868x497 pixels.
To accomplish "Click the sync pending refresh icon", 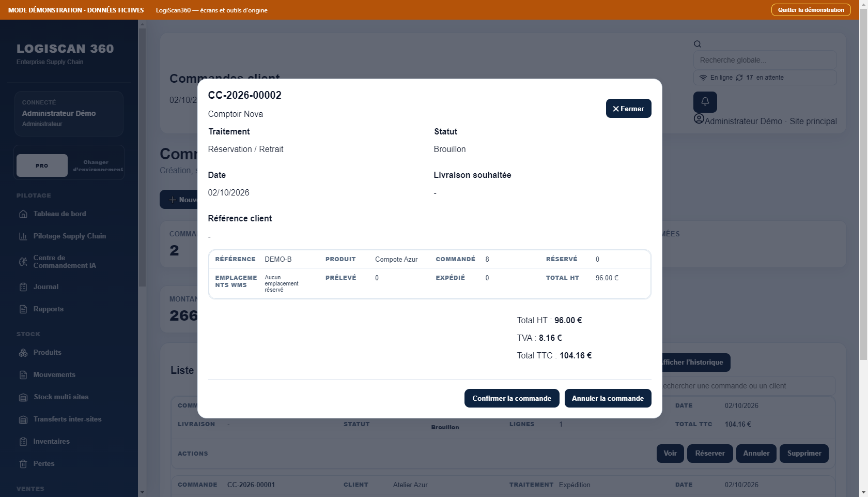I will (739, 78).
